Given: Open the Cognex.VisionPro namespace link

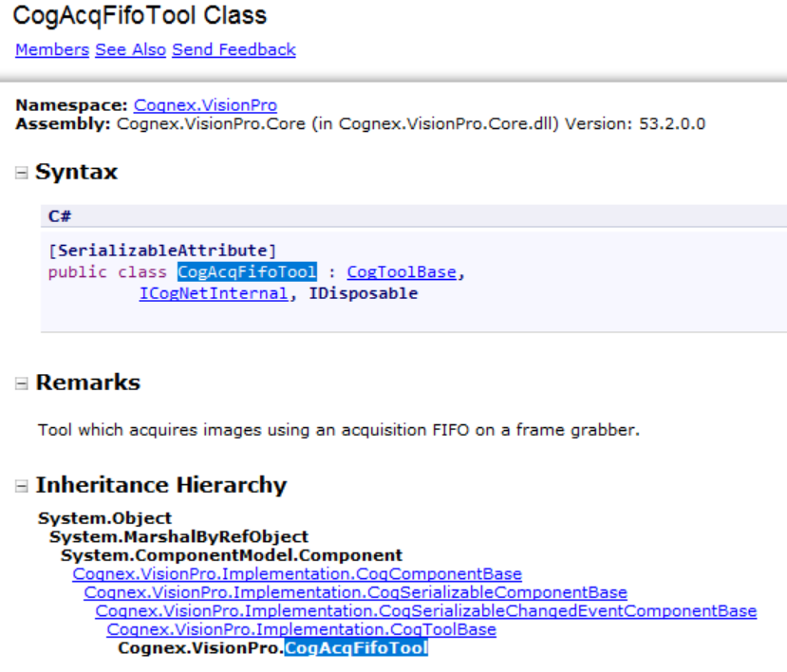Looking at the screenshot, I should pos(205,105).
